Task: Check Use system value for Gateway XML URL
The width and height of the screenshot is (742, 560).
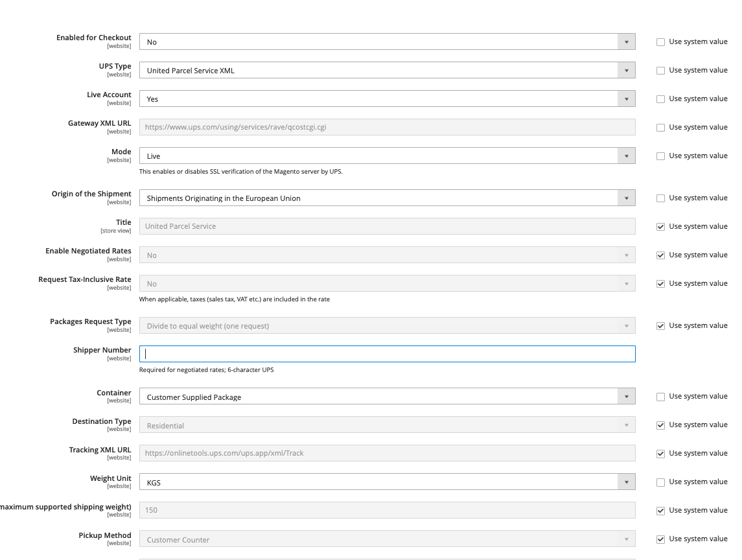Action: (661, 128)
